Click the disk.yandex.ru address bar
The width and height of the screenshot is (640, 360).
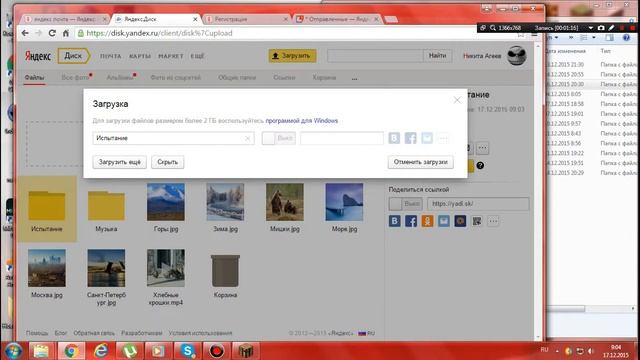click(x=294, y=33)
